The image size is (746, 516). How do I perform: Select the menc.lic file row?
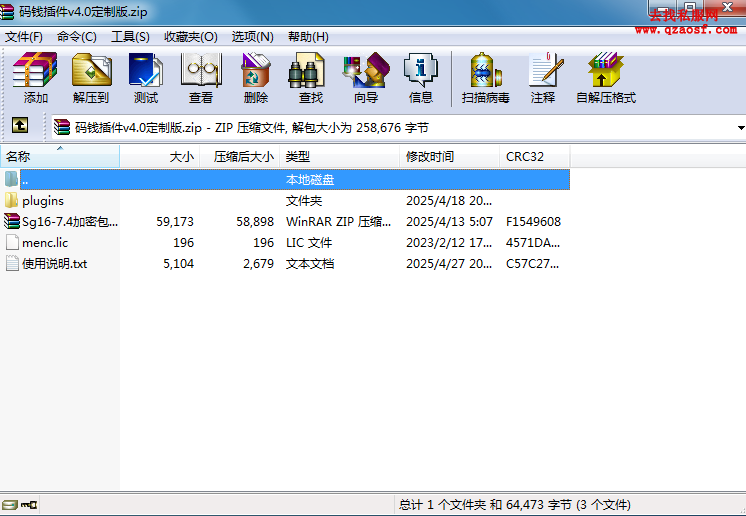click(x=45, y=243)
